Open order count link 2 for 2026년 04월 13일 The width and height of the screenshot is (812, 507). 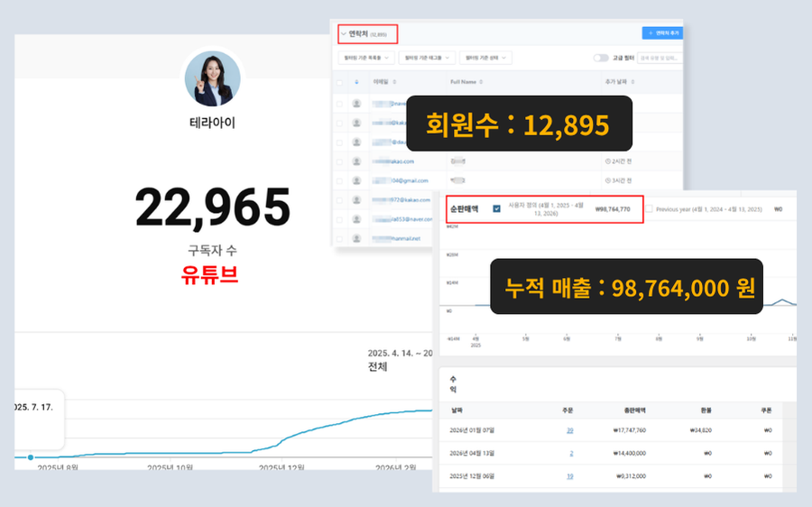571,453
